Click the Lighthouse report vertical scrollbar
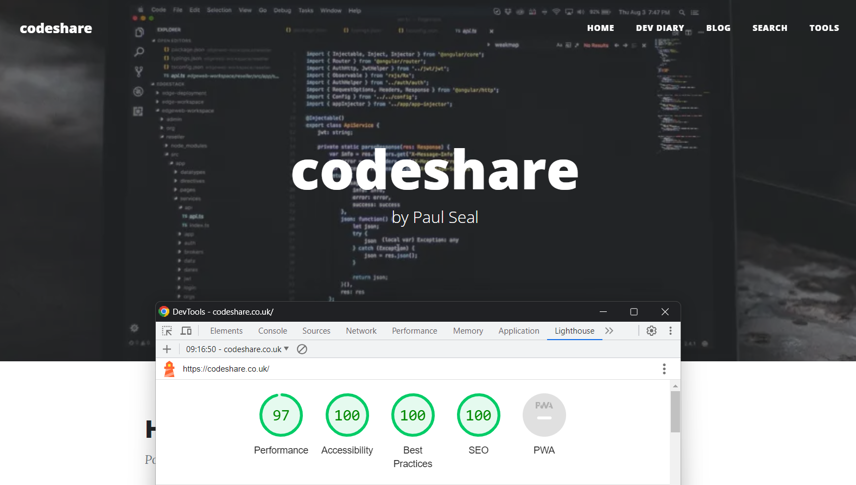 pyautogui.click(x=675, y=411)
